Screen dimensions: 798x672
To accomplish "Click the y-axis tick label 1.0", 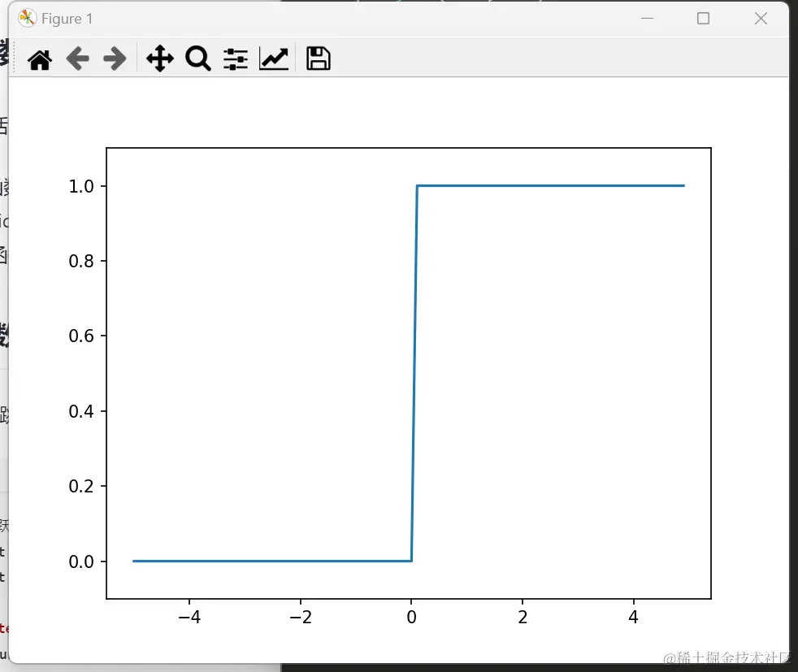I will coord(81,187).
